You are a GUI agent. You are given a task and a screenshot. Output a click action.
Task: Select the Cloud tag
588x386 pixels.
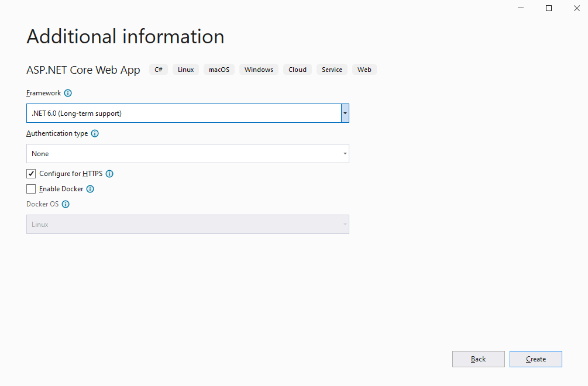[x=297, y=70]
